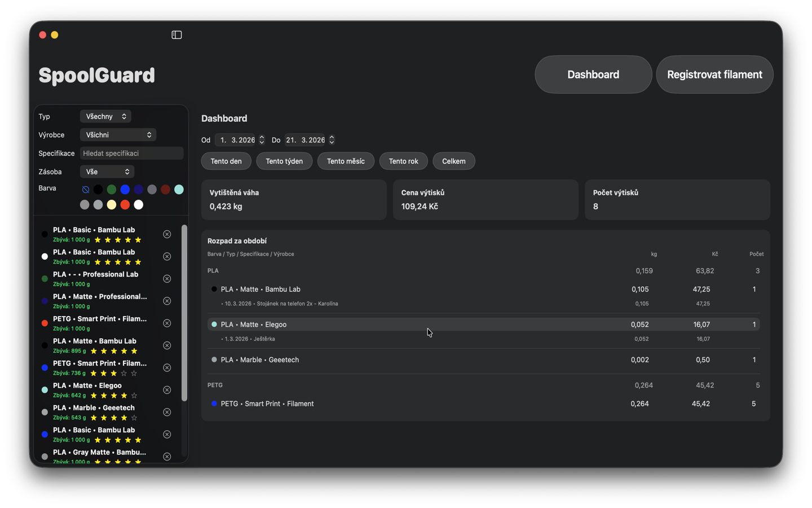This screenshot has height=508, width=812.
Task: Switch to the Dashboard view
Action: 593,74
